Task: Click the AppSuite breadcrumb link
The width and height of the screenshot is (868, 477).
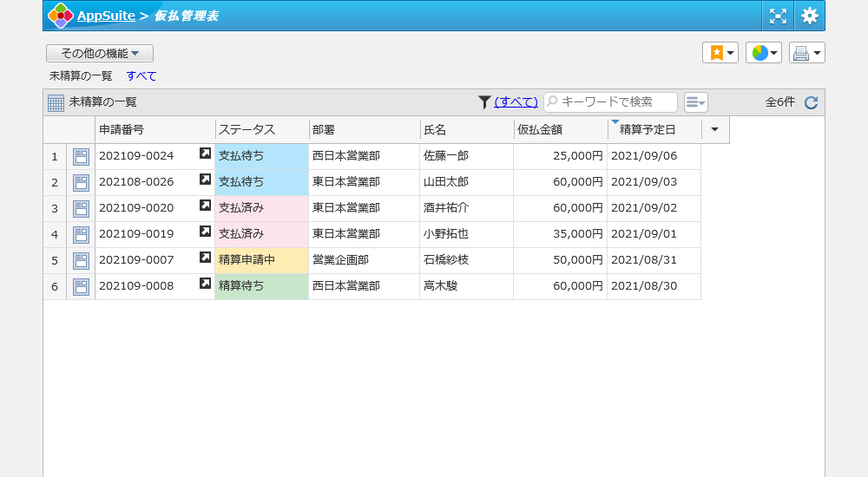Action: click(106, 16)
